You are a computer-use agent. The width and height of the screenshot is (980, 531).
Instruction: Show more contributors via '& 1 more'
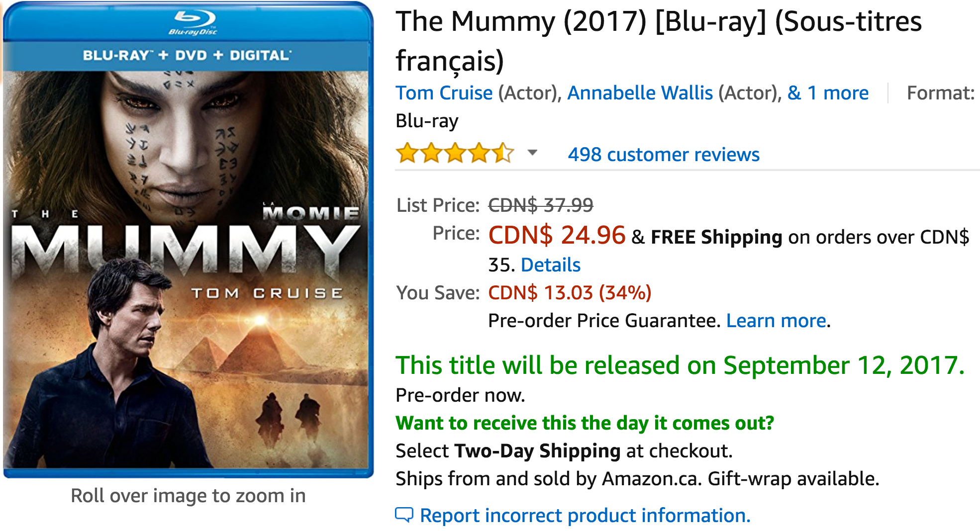coord(828,93)
